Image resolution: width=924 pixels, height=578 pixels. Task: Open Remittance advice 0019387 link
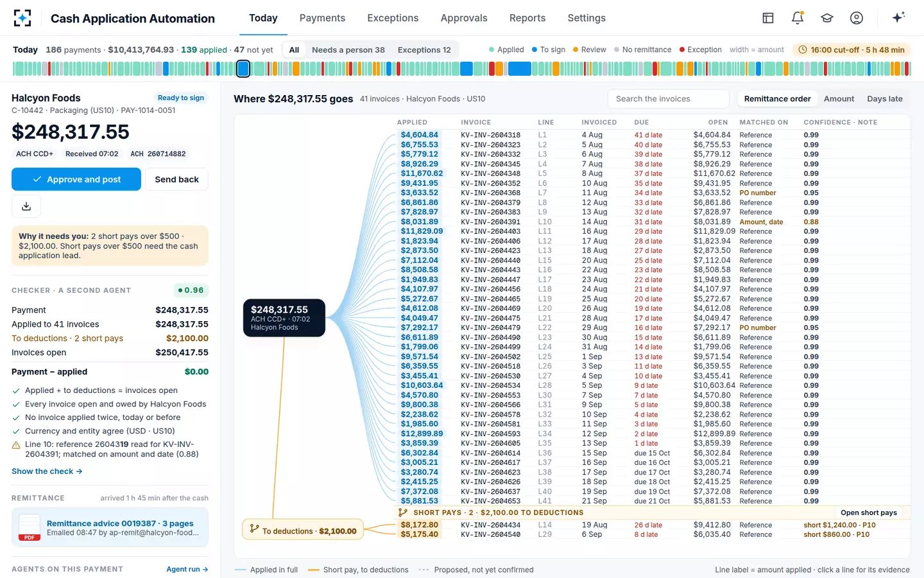point(120,523)
